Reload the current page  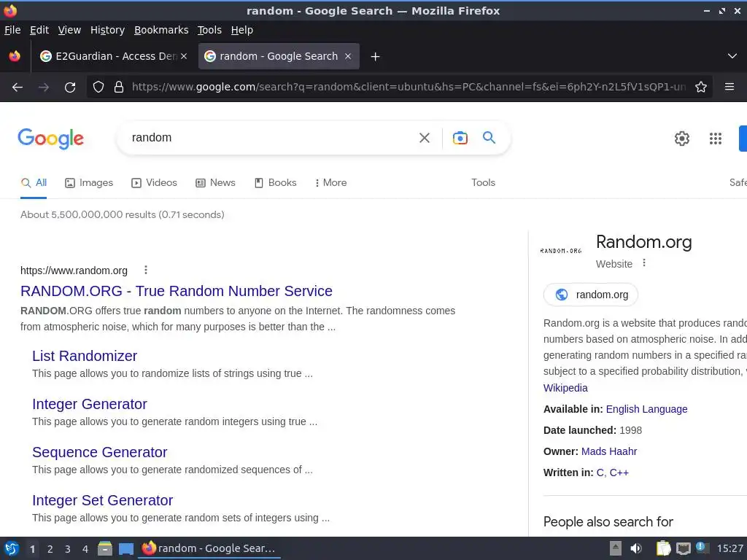70,87
